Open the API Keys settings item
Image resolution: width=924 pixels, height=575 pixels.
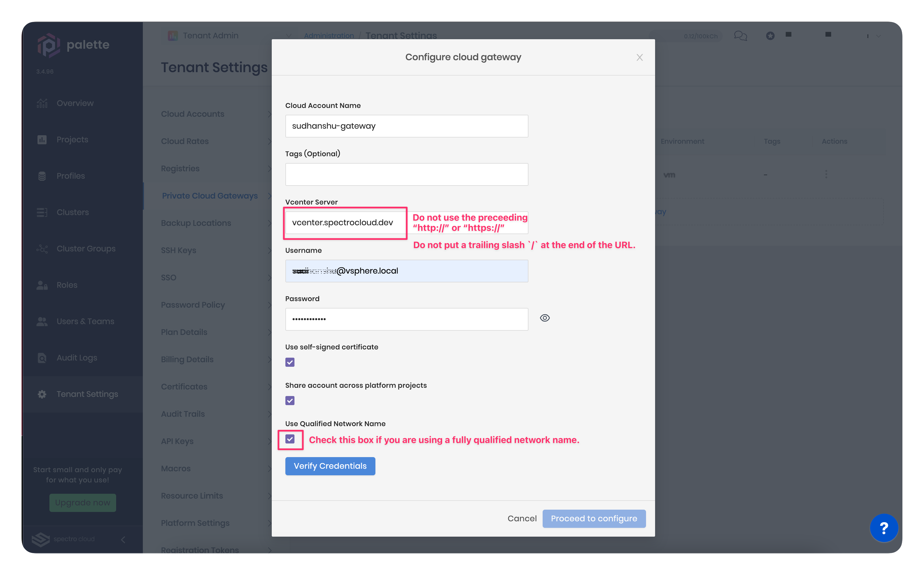[x=177, y=441]
